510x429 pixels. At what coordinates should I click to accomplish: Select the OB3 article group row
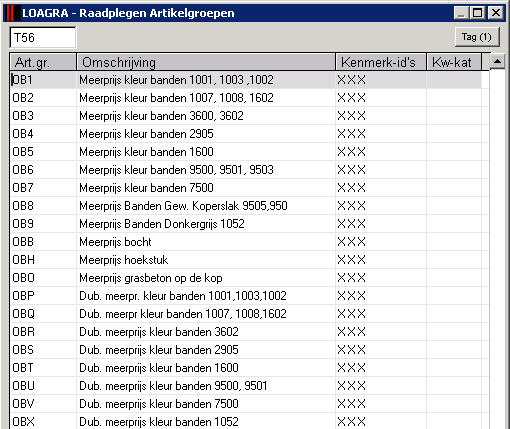pos(246,116)
